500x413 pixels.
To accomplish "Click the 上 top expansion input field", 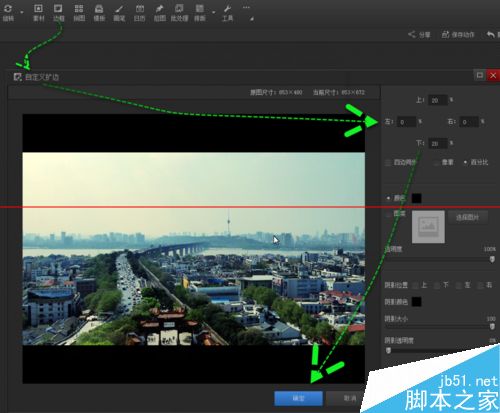I will click(x=438, y=100).
